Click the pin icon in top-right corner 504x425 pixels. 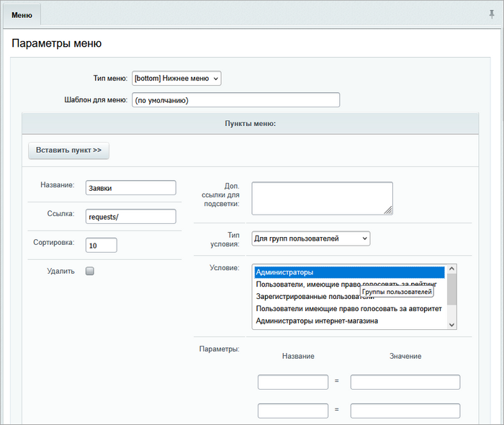point(492,14)
